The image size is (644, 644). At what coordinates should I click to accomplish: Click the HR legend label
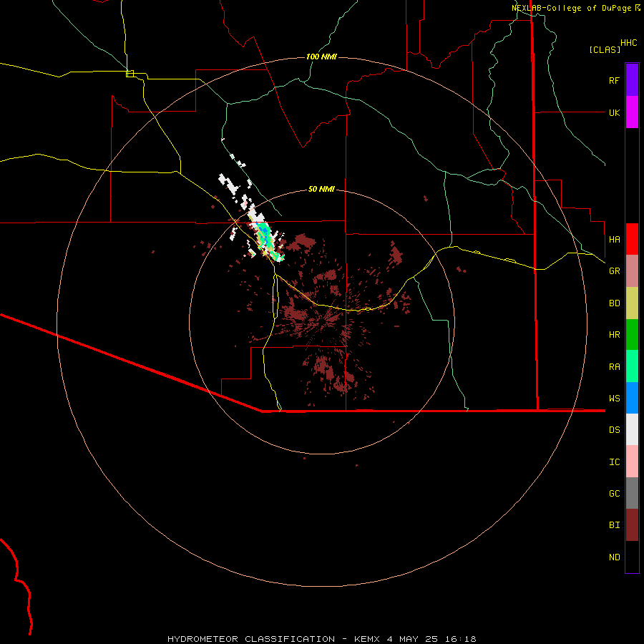pos(615,335)
